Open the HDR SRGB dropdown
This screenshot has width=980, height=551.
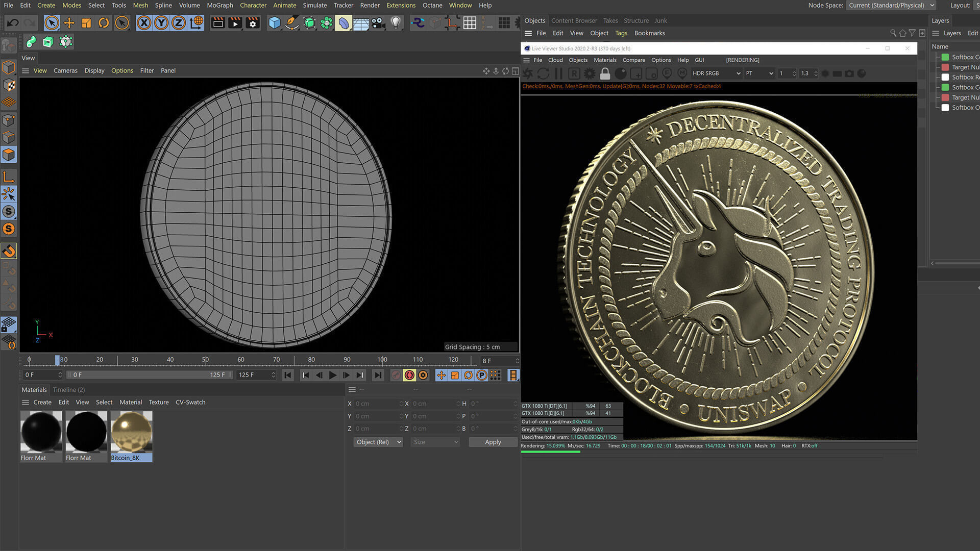[716, 73]
